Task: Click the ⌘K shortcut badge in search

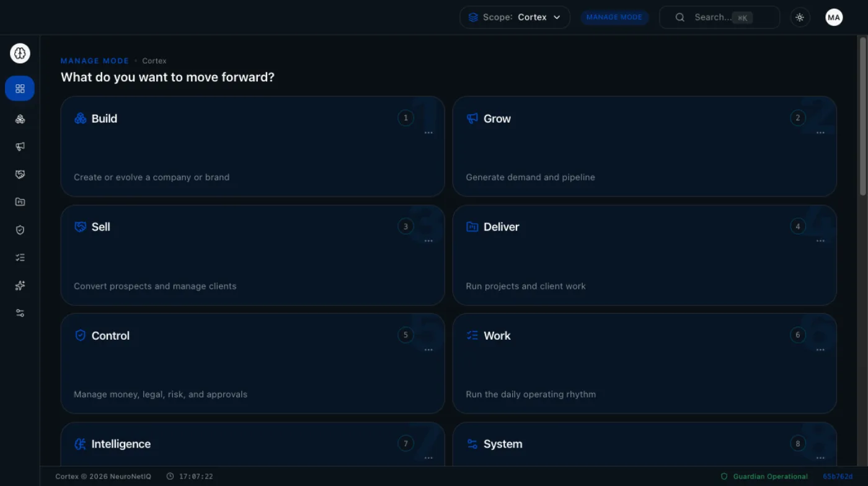Action: [742, 18]
